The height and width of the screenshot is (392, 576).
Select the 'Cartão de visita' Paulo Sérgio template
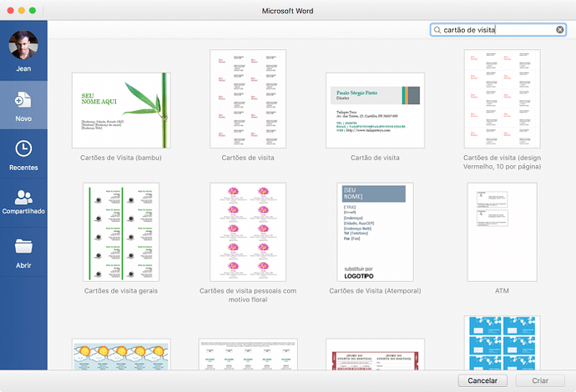tap(375, 110)
